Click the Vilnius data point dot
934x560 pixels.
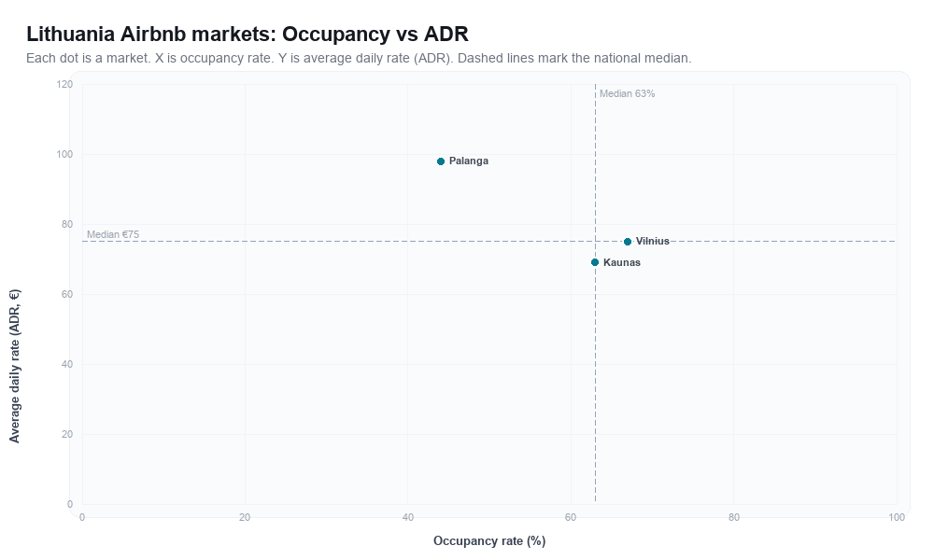tap(628, 242)
